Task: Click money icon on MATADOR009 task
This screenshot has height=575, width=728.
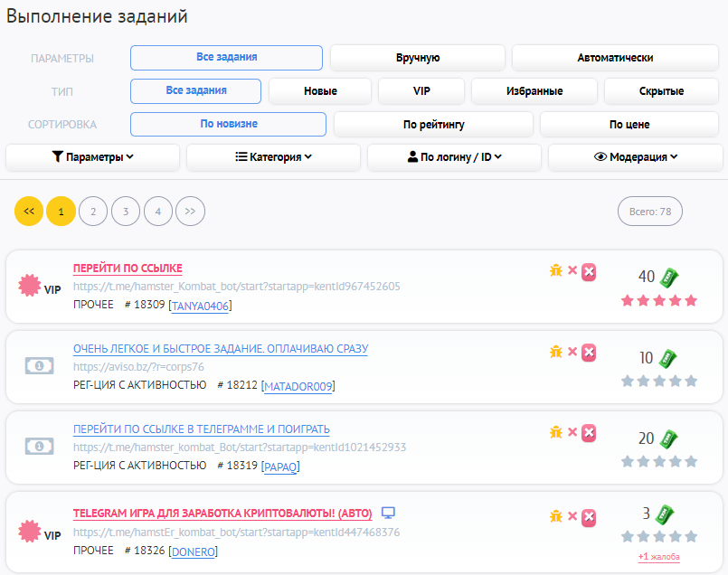Action: (39, 365)
